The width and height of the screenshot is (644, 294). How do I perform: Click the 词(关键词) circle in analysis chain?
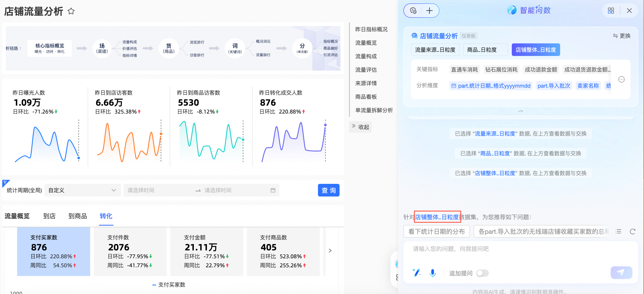[x=235, y=48]
